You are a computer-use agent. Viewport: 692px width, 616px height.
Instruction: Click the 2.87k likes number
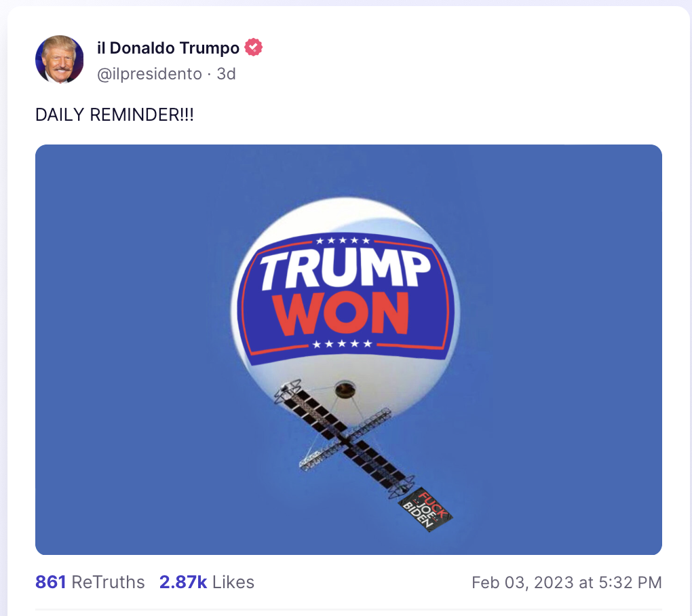pos(183,582)
